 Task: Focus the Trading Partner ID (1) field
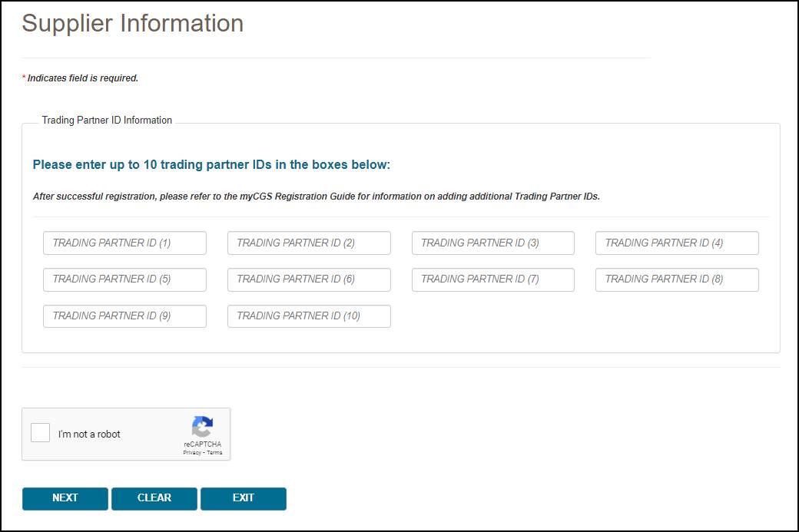point(124,243)
